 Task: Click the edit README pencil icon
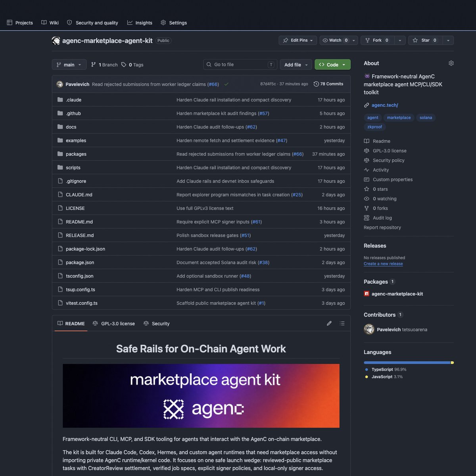(329, 323)
